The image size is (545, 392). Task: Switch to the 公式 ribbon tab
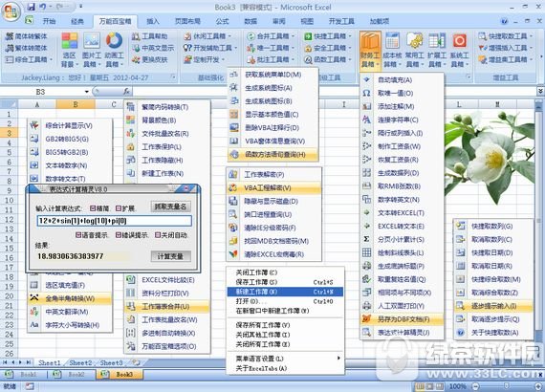coord(222,22)
